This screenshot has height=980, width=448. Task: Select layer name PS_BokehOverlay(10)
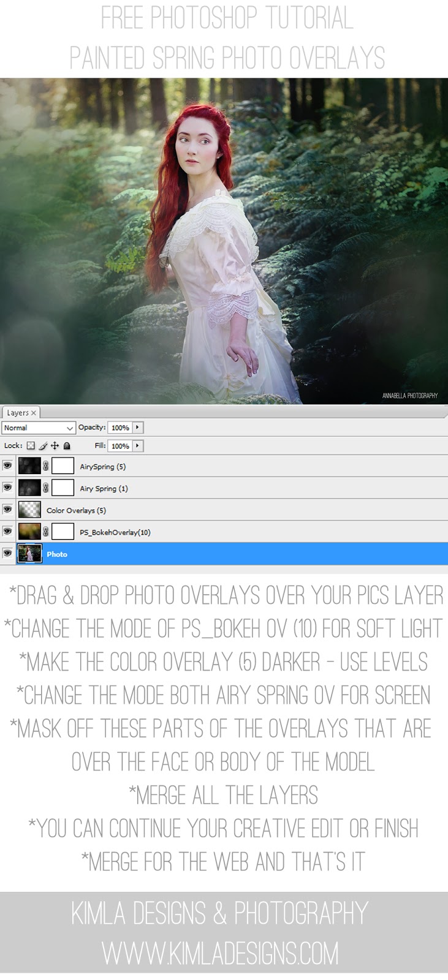click(x=115, y=532)
